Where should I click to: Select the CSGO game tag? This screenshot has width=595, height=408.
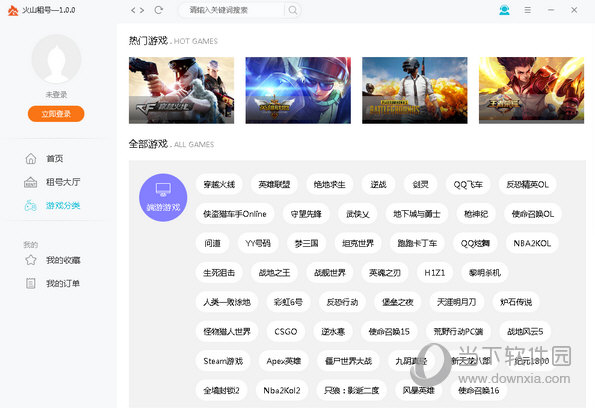285,331
